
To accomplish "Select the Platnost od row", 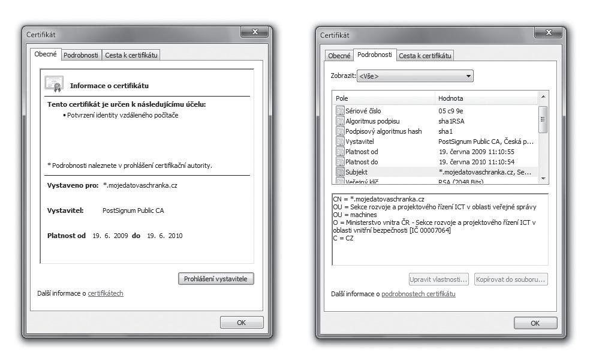I will pos(435,151).
